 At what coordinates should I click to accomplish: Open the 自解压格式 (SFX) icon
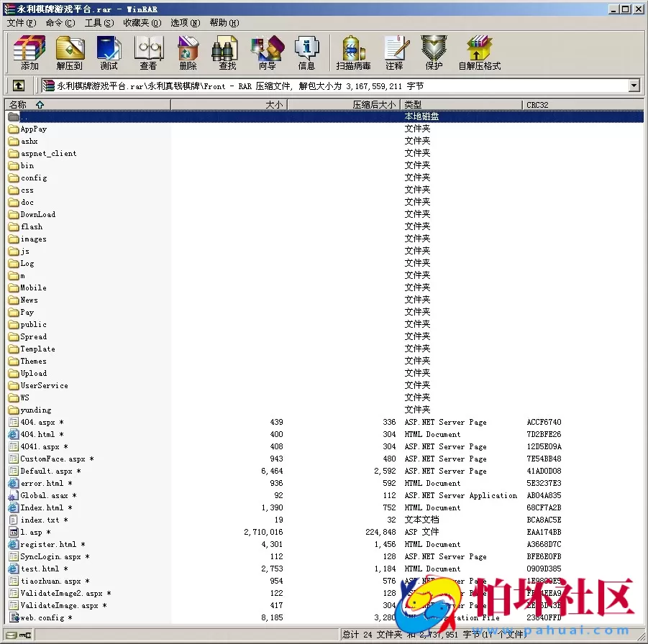pyautogui.click(x=479, y=52)
